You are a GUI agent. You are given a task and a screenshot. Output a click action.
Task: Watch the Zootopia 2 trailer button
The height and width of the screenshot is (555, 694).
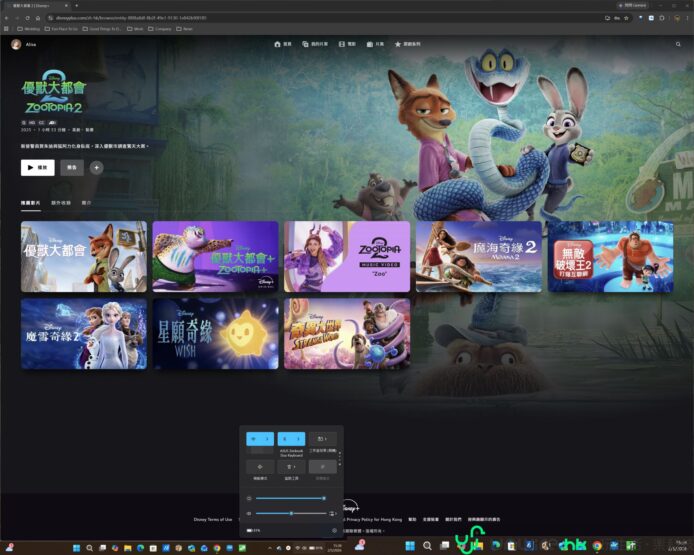pos(72,168)
